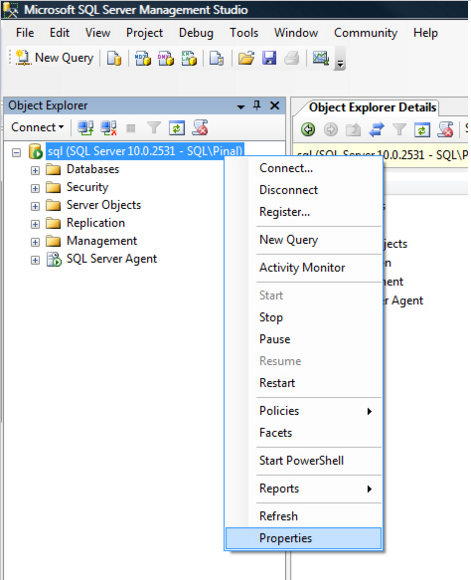Choose Start PowerShell in context menu
This screenshot has width=471, height=580.
click(x=303, y=461)
